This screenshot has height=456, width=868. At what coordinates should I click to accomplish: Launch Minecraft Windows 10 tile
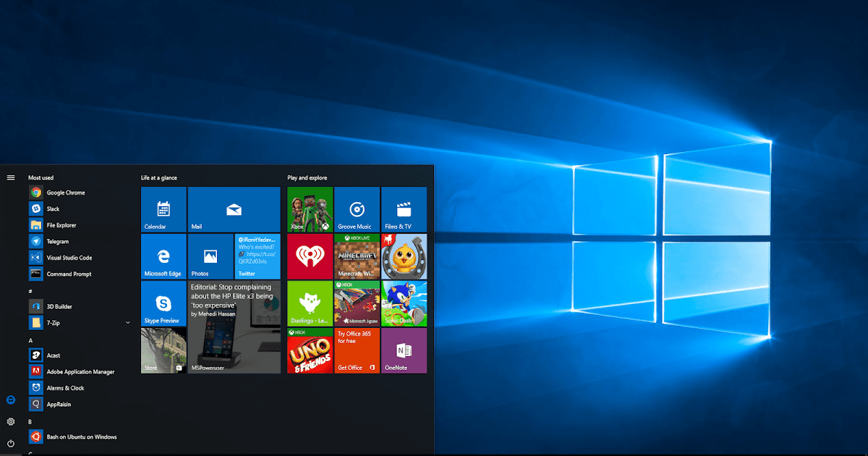point(357,256)
